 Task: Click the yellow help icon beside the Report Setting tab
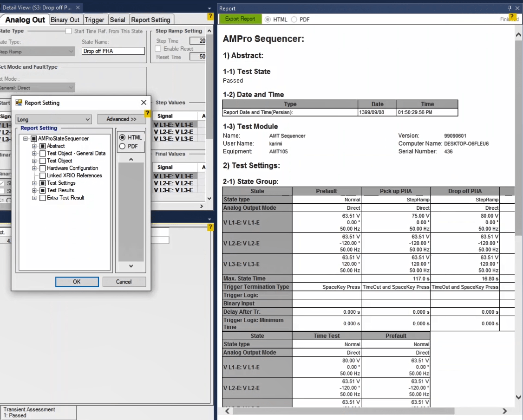click(x=210, y=17)
